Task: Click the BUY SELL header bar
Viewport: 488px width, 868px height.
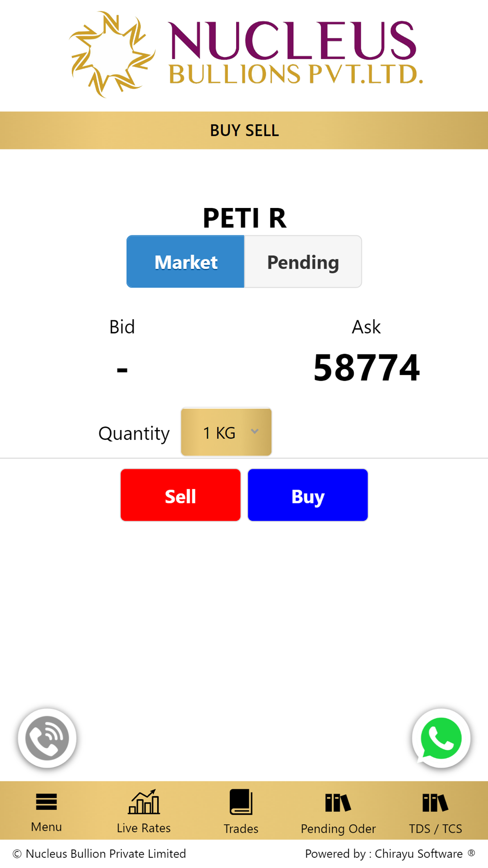Action: [244, 130]
